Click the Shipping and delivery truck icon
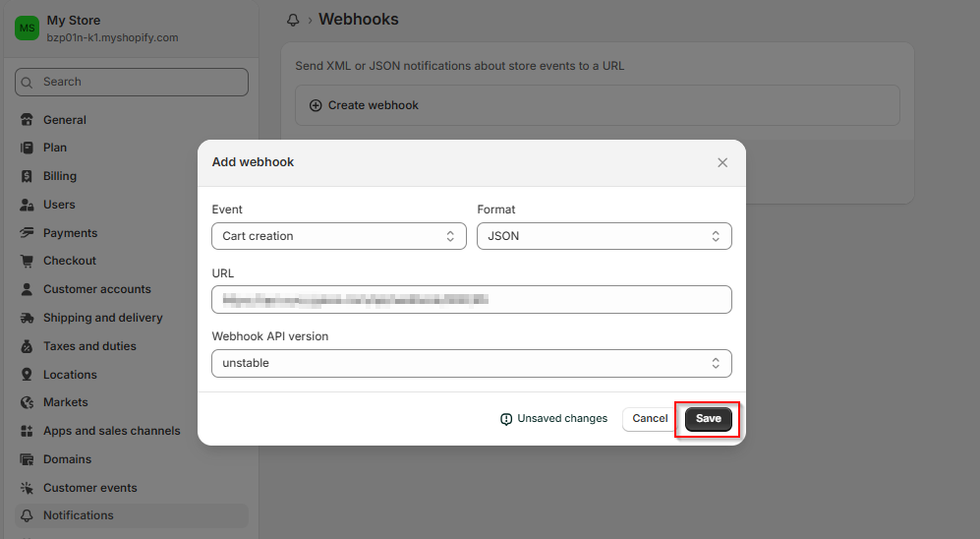 point(27,318)
